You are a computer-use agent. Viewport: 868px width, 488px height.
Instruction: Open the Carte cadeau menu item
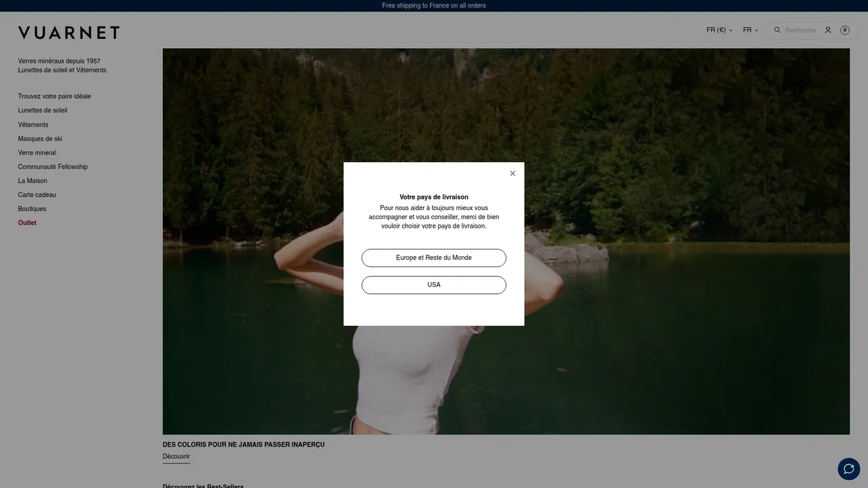[x=37, y=195]
